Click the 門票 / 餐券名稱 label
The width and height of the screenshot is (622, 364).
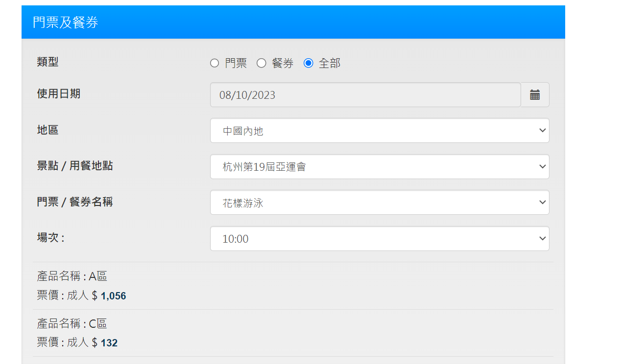[x=74, y=202]
